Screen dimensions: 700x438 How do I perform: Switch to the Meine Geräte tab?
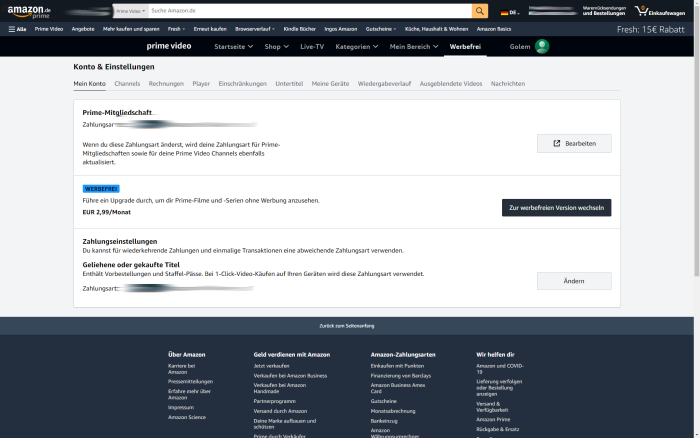(x=330, y=83)
